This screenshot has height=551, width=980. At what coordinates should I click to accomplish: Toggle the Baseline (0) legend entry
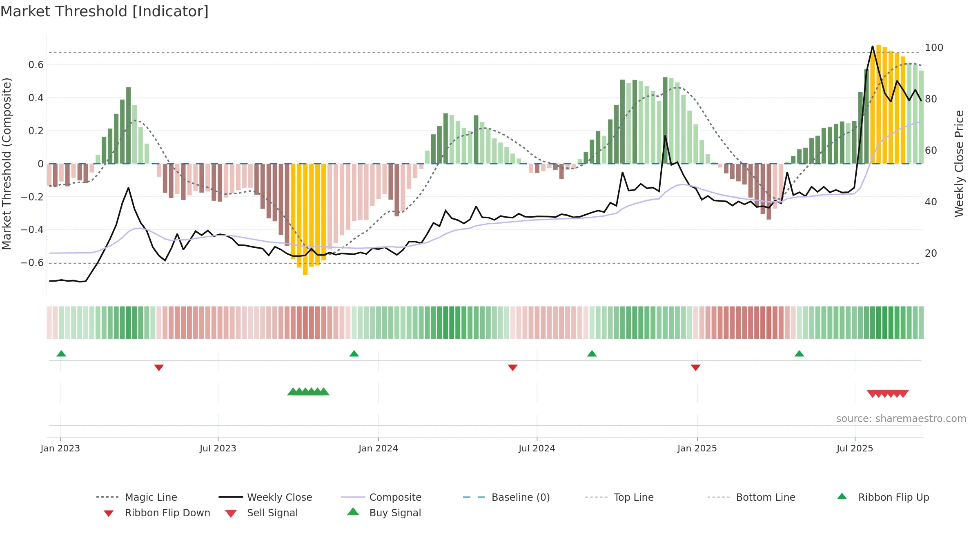click(x=506, y=497)
